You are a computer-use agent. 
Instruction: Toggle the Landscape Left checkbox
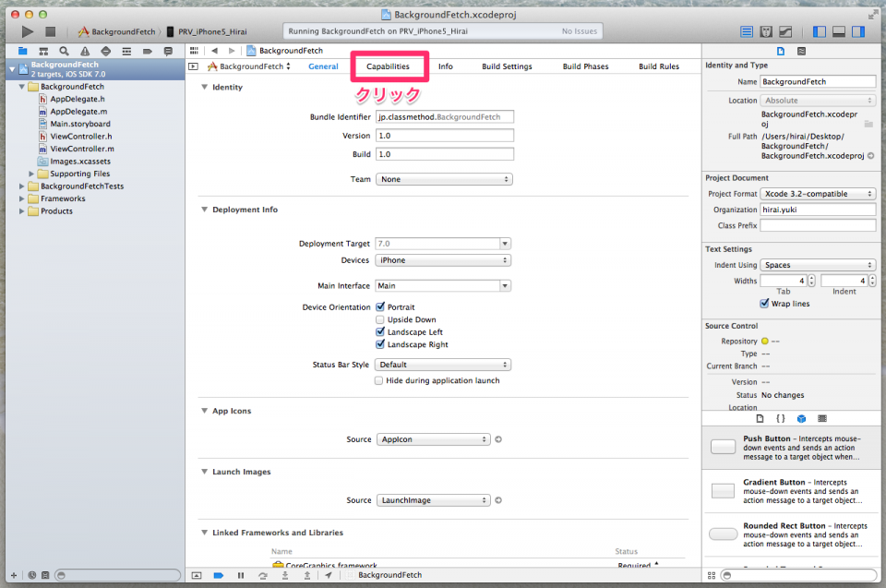click(380, 331)
